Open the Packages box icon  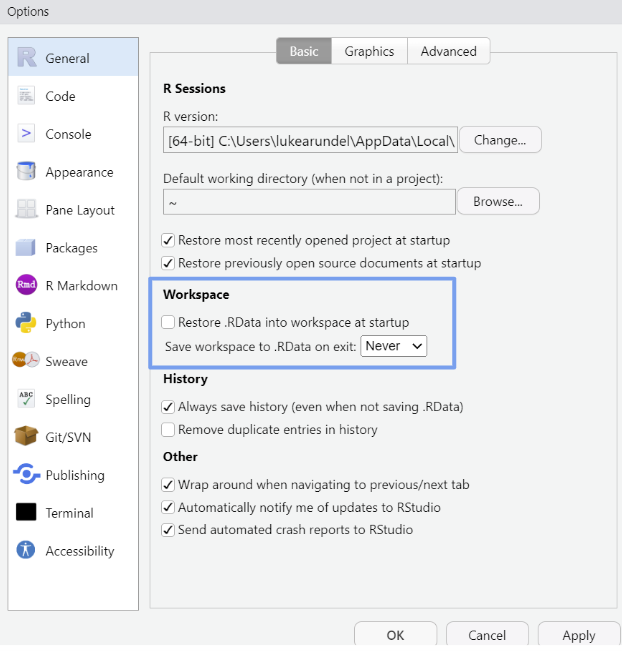(x=27, y=248)
